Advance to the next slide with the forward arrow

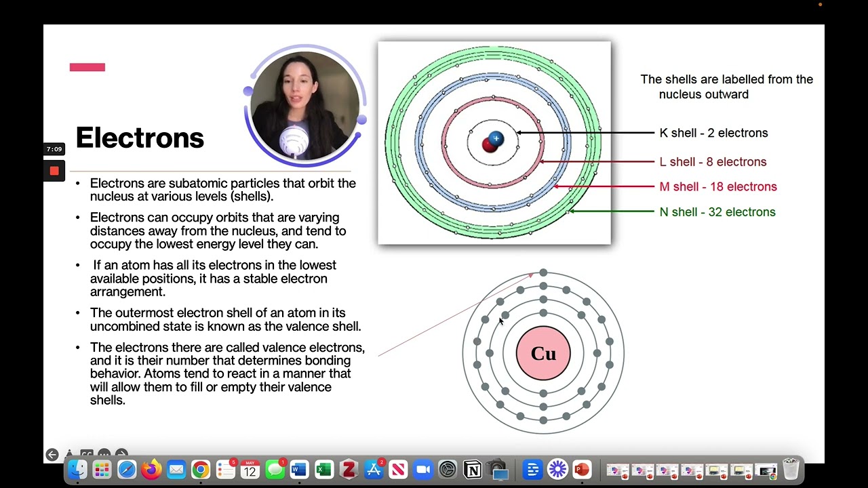click(121, 455)
